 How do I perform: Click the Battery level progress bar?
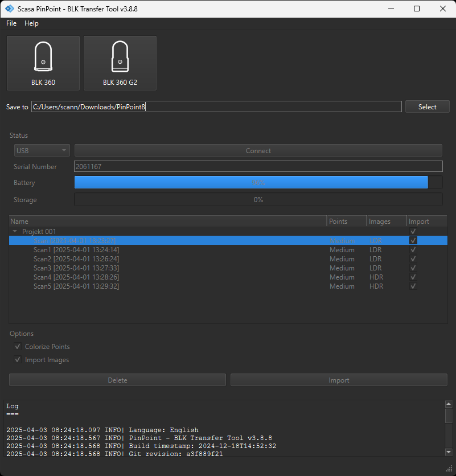[258, 182]
